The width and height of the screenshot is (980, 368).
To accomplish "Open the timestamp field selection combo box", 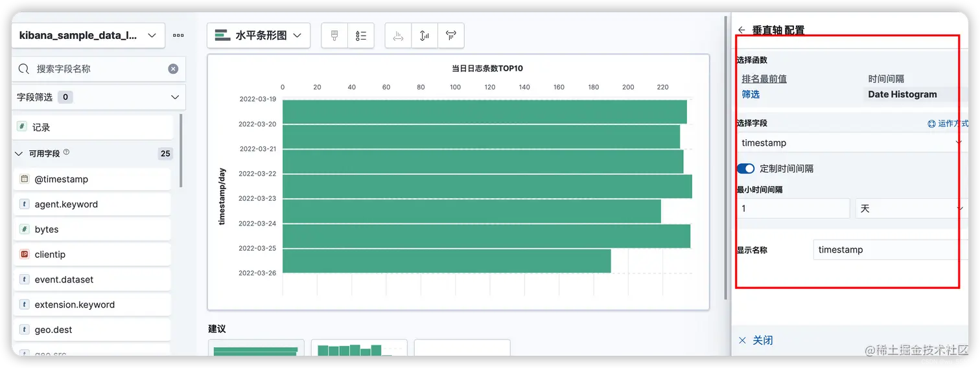I will click(852, 143).
